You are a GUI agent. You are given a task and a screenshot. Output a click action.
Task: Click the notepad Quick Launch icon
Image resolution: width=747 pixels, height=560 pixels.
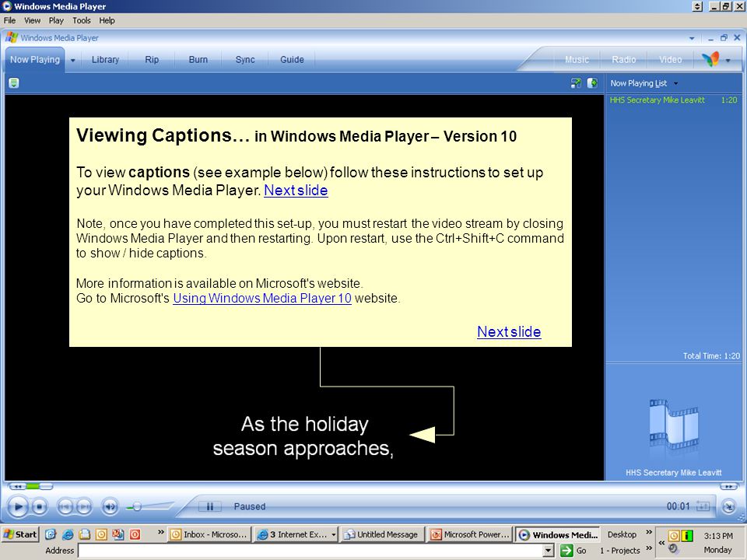coord(84,535)
